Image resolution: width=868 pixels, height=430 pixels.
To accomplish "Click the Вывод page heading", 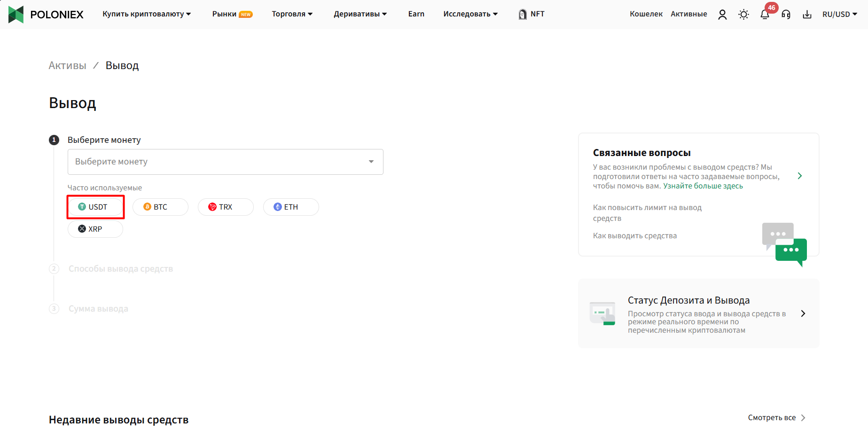I will pos(72,103).
